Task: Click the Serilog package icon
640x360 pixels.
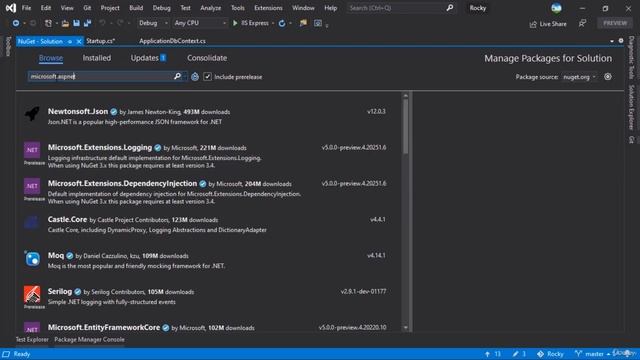Action: 32,294
